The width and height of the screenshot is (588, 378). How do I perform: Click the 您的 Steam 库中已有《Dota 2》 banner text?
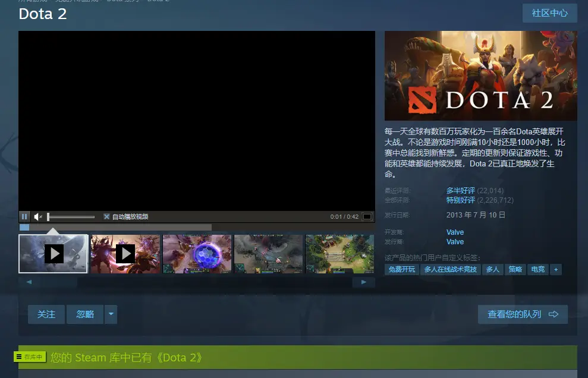click(127, 357)
